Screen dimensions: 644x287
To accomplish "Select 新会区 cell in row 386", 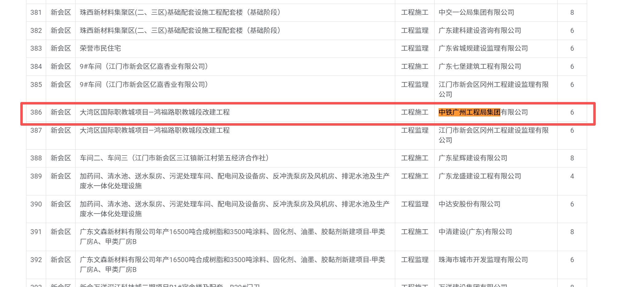I will [61, 112].
